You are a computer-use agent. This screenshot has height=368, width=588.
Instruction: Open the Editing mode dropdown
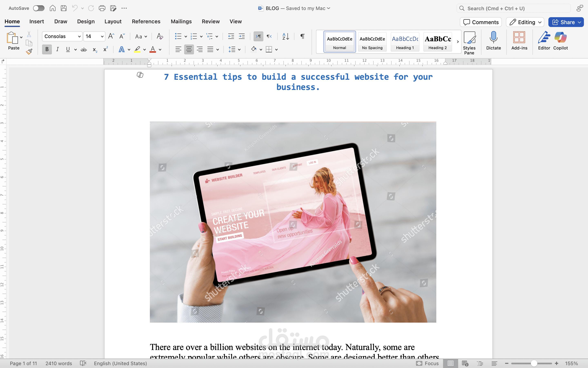point(525,22)
